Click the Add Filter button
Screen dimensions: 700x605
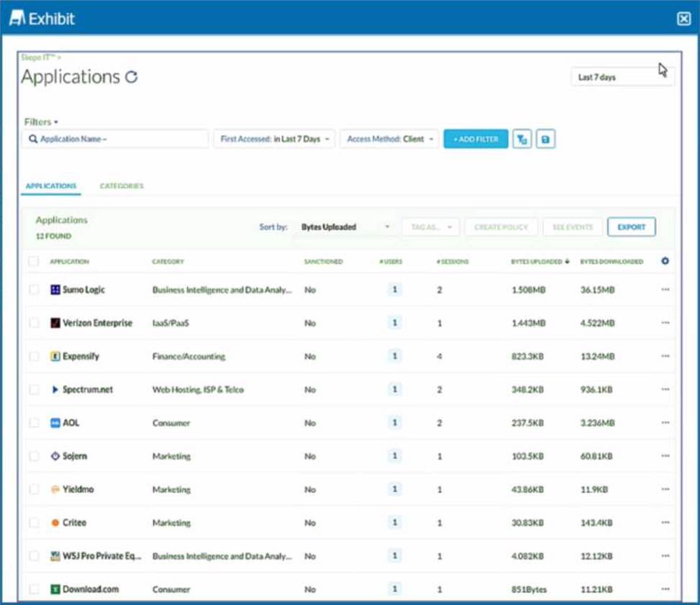tap(476, 140)
